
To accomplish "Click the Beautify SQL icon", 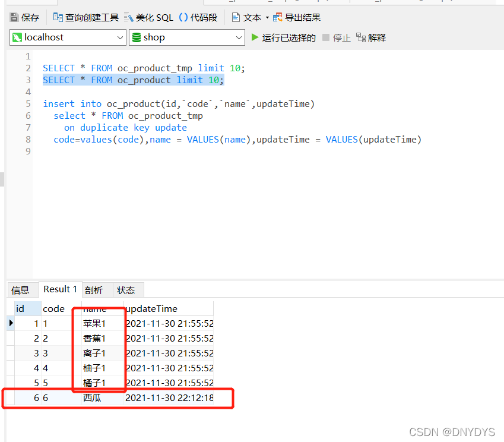I will point(129,17).
